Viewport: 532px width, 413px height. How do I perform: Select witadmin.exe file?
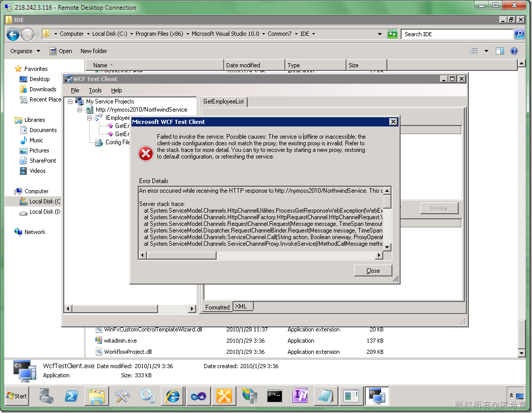click(x=116, y=341)
